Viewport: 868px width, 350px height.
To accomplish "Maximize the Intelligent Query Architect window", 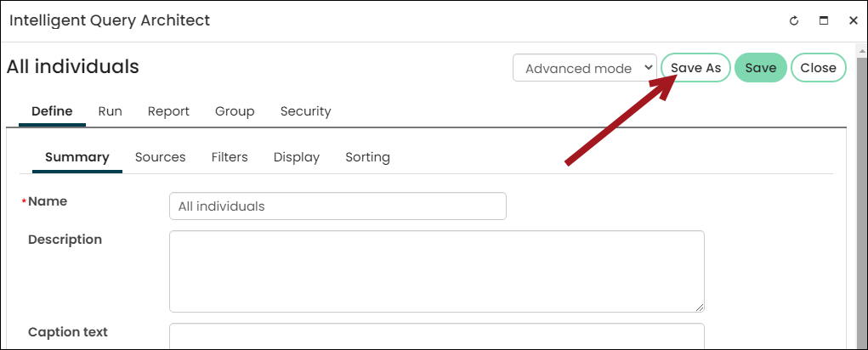I will 824,21.
